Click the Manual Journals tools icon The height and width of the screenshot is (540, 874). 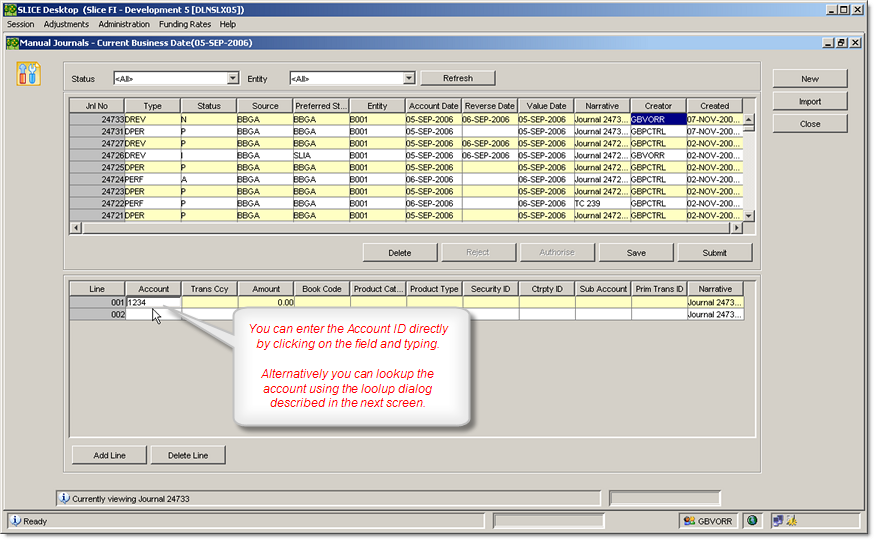29,74
